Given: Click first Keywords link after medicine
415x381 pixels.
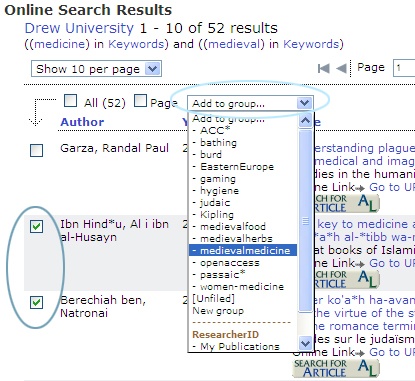Looking at the screenshot, I should (136, 44).
